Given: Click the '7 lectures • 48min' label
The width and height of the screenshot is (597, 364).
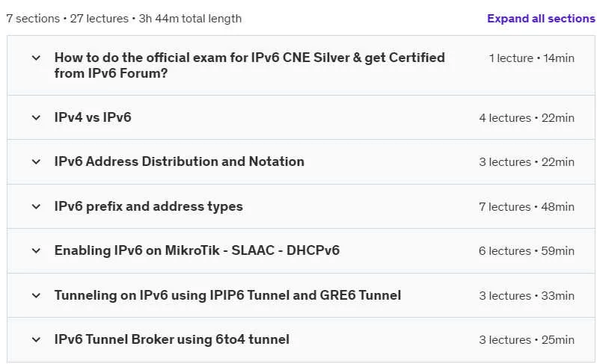Looking at the screenshot, I should pyautogui.click(x=527, y=206).
